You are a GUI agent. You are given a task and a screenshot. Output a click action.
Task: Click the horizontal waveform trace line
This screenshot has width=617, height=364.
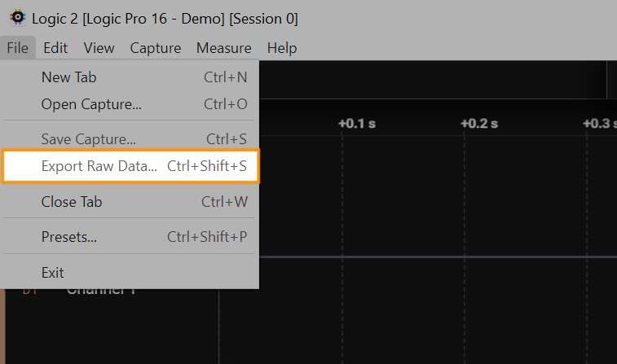click(440, 257)
